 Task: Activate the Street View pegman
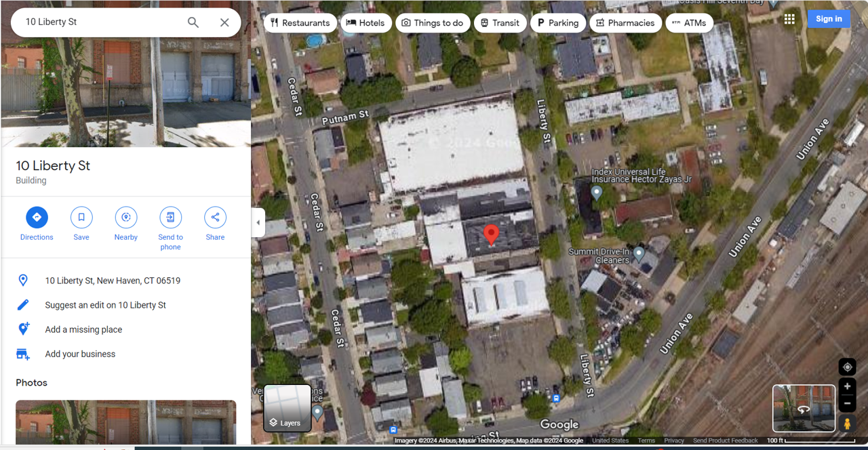tap(847, 424)
